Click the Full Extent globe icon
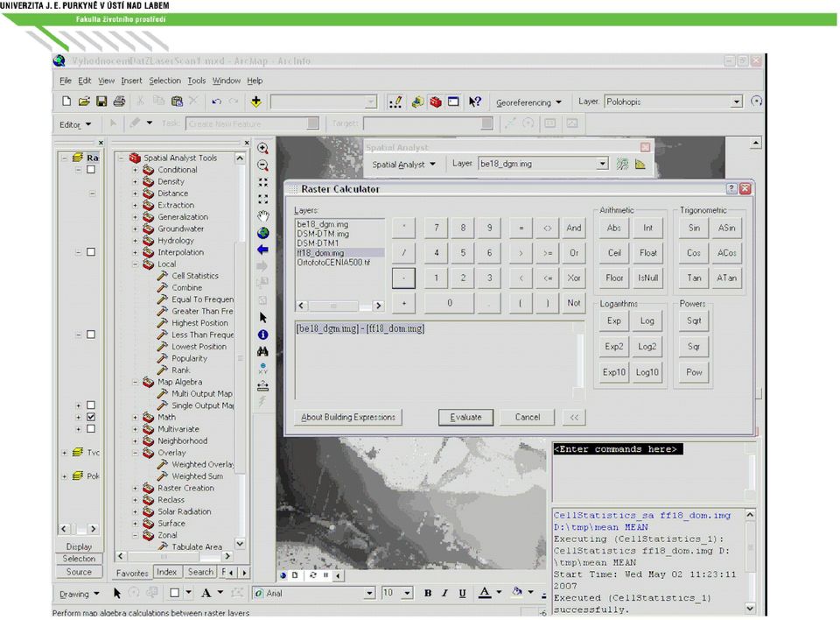This screenshot has height=620, width=840. click(263, 233)
